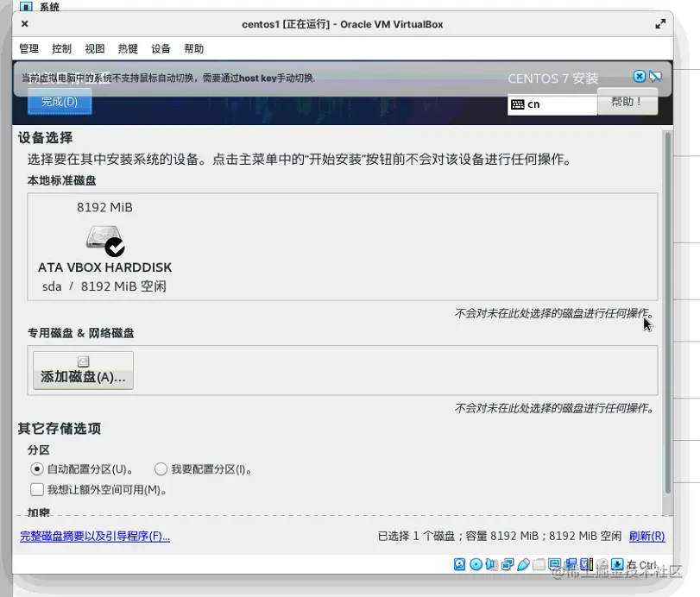
Task: Open the 控制 menu
Action: 61,48
